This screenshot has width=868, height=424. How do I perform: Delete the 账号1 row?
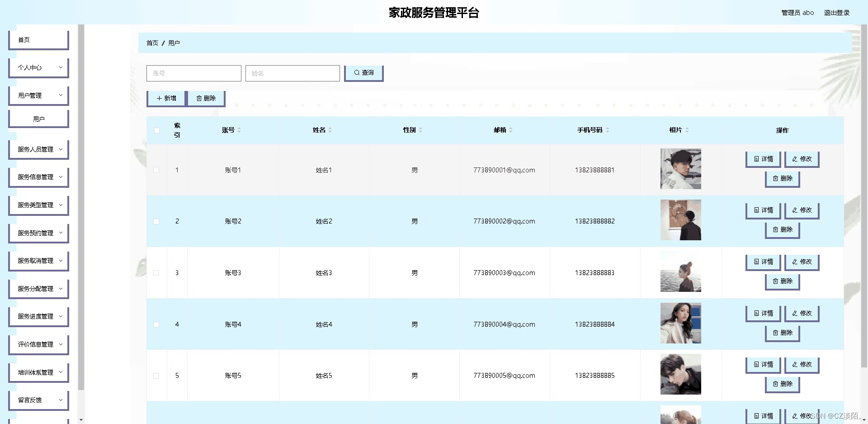(x=782, y=179)
